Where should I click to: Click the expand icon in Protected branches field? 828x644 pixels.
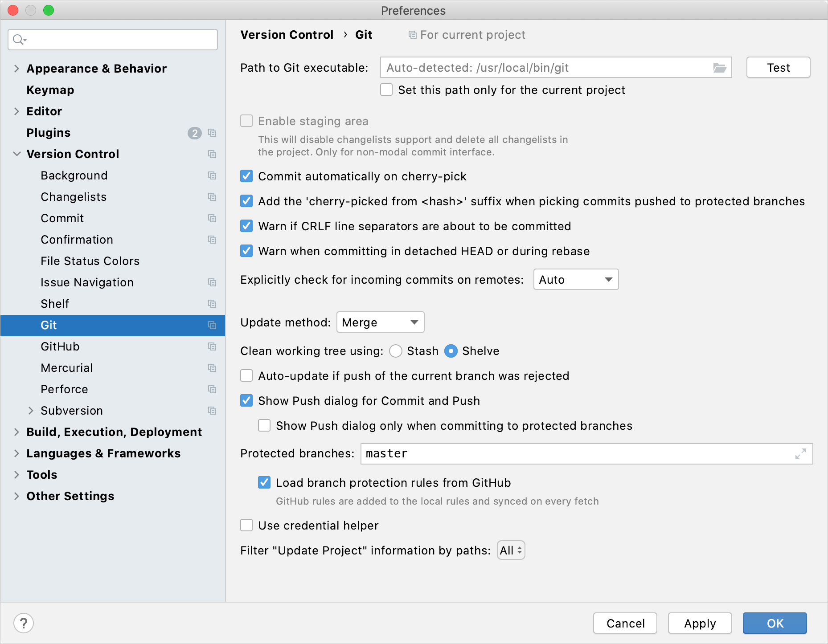coord(801,454)
